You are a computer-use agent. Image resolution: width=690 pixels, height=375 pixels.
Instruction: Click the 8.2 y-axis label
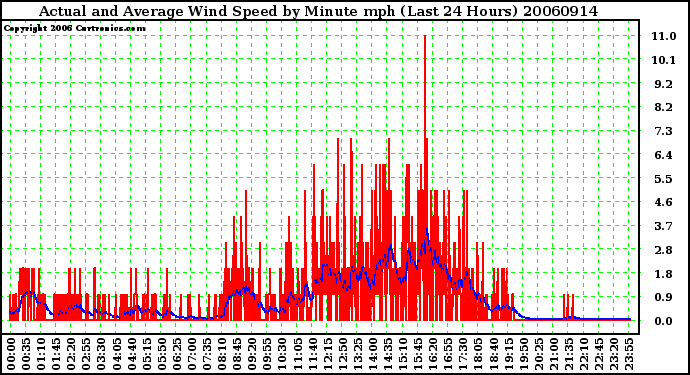(664, 107)
